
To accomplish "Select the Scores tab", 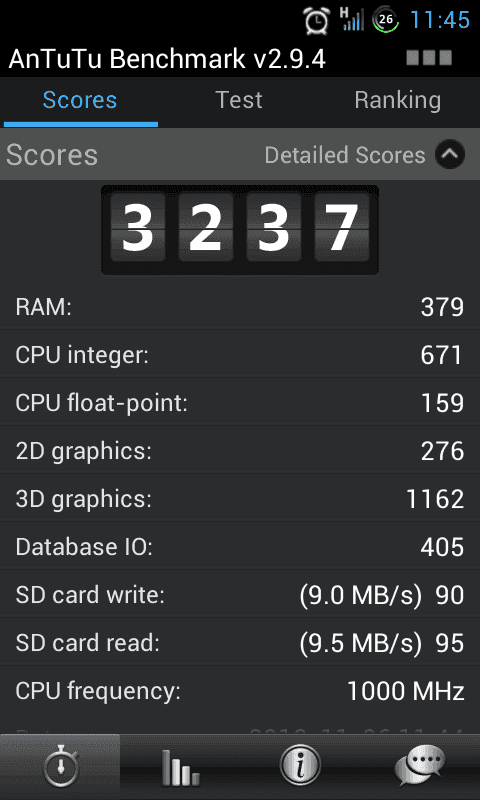I will click(80, 100).
